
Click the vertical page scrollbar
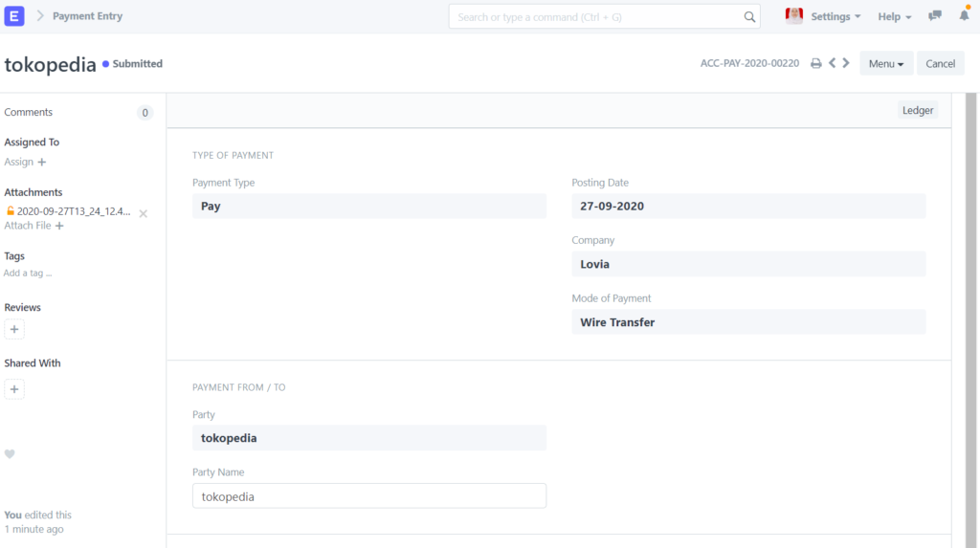tap(970, 320)
